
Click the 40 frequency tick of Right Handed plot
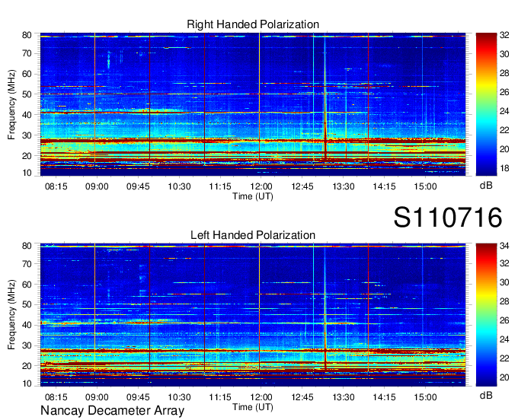pyautogui.click(x=27, y=115)
